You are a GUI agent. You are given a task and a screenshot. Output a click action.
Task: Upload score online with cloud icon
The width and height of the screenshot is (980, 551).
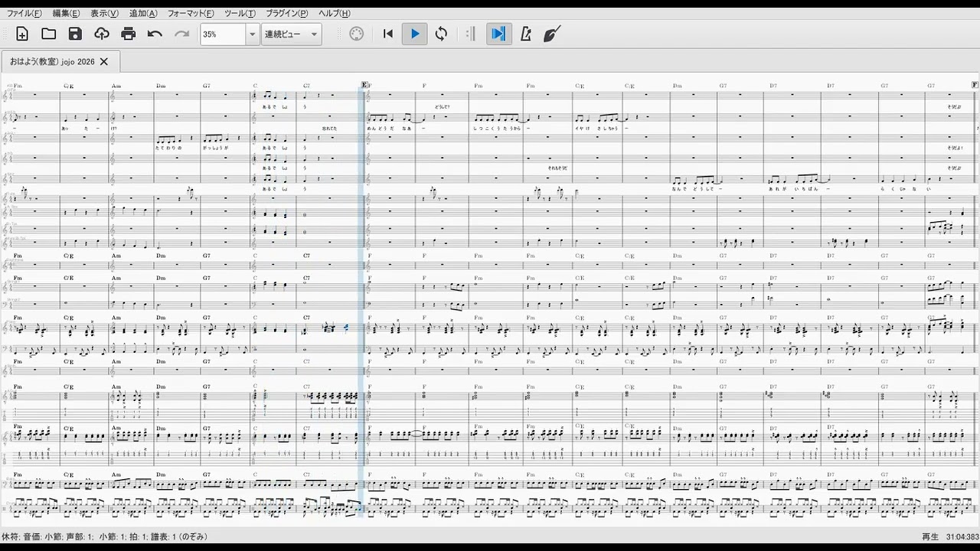tap(102, 34)
